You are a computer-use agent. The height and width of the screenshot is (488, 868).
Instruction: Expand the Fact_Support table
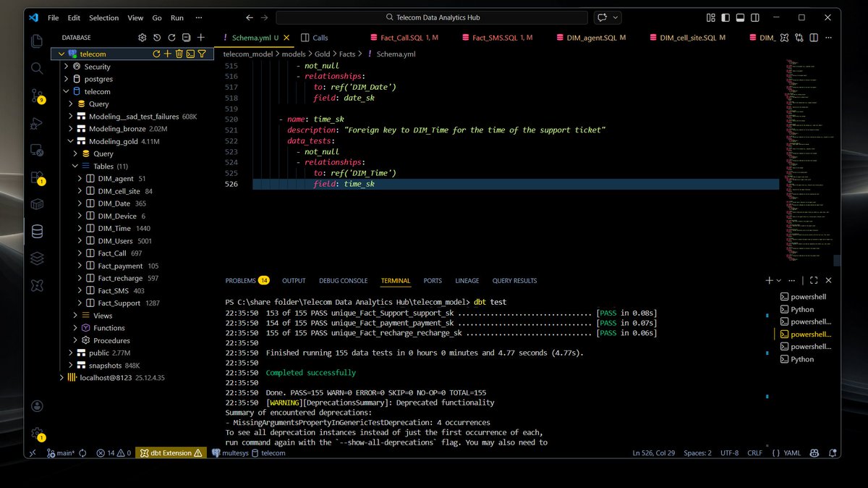pos(80,303)
